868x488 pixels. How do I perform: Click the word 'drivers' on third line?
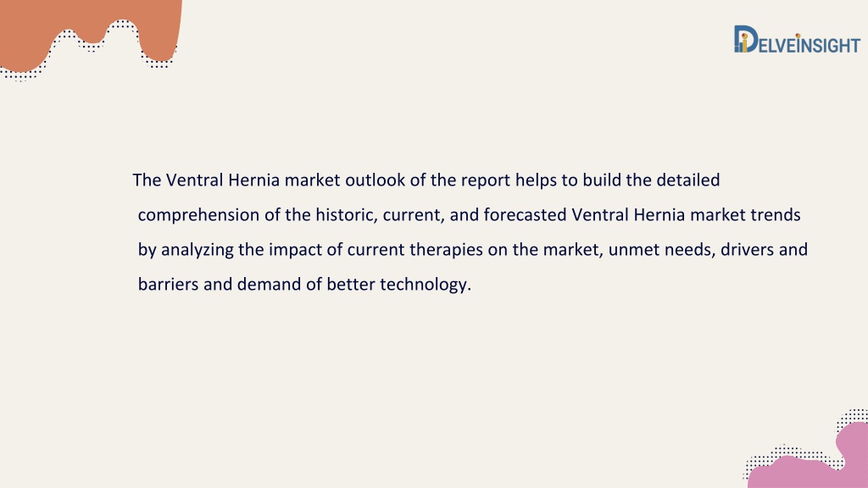(x=748, y=250)
